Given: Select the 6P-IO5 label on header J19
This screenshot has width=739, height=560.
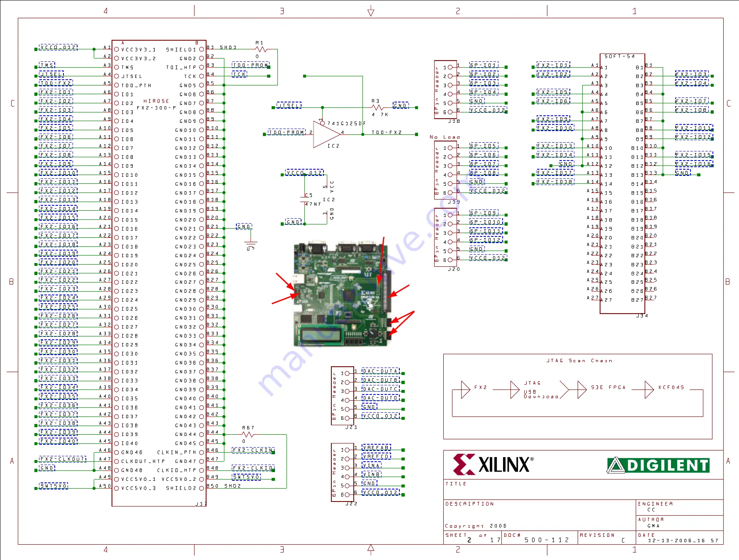Looking at the screenshot, I should pos(484,146).
